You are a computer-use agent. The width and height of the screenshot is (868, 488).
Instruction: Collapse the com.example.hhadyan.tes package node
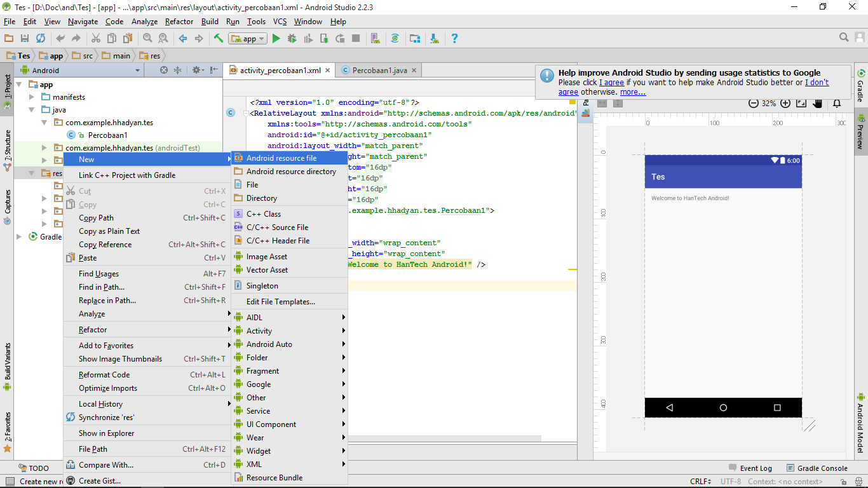tap(44, 123)
